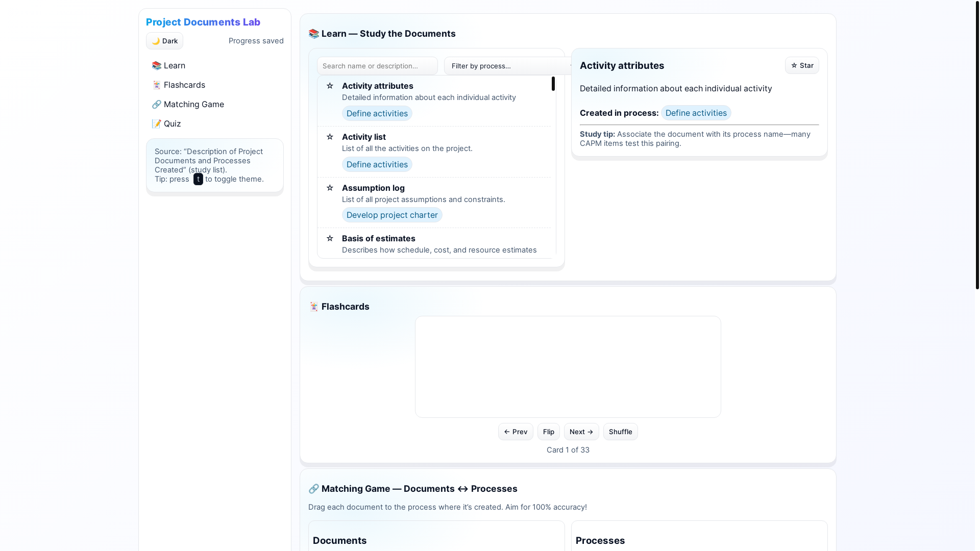Open the Filter by process dropdown
Screen dimensions: 980x551
tap(507, 66)
